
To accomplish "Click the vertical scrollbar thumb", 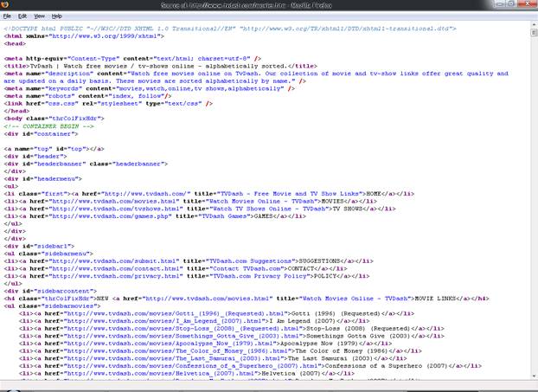I will (534, 33).
